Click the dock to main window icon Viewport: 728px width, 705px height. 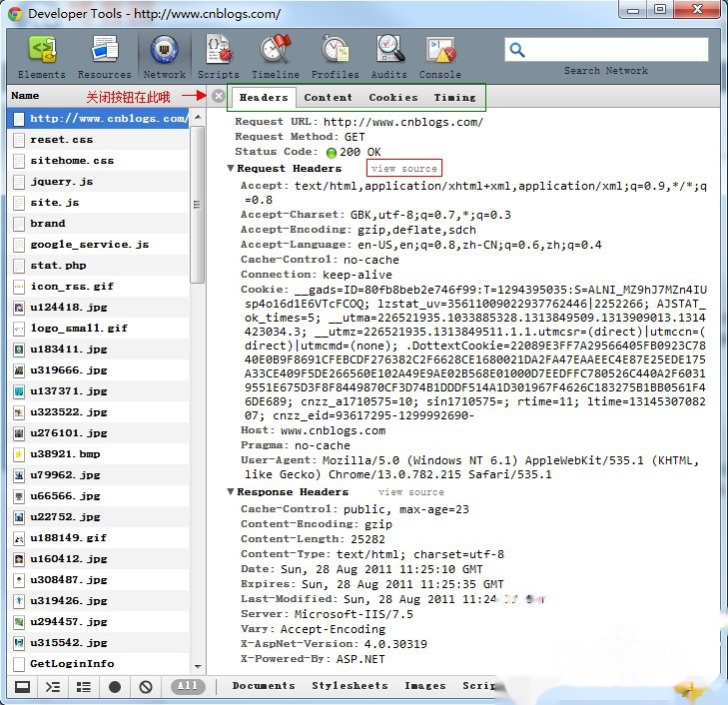[22, 686]
